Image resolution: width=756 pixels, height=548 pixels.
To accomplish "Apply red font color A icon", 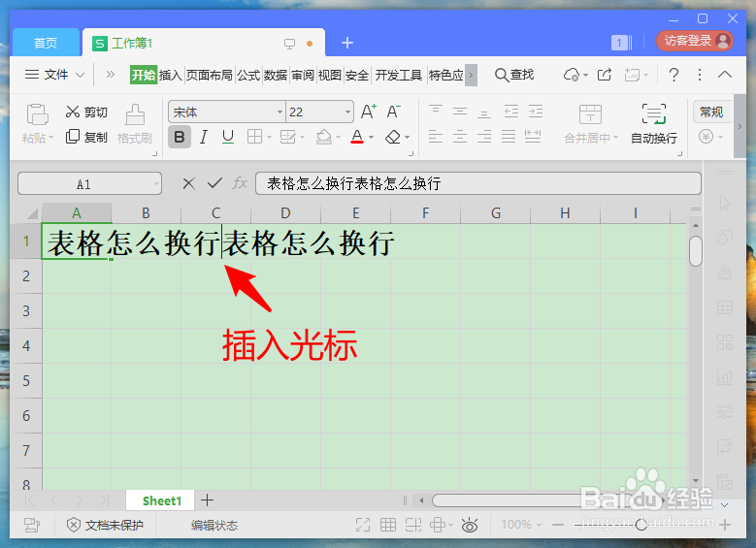I will tap(357, 137).
